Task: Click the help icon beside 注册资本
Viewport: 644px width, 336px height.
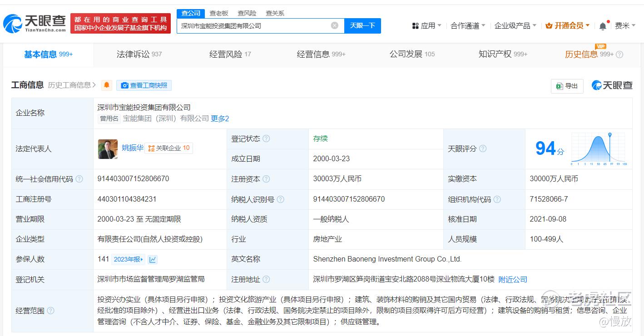Action: [266, 179]
